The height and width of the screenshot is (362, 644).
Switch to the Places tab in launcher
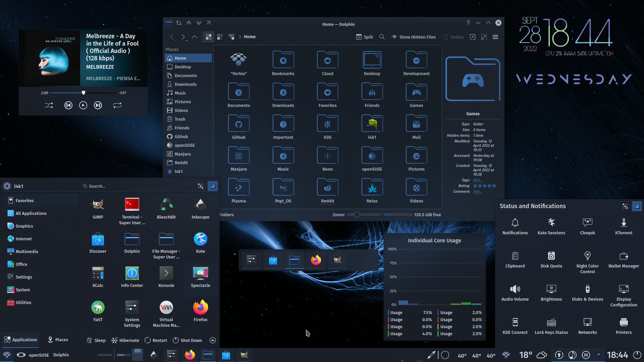pyautogui.click(x=58, y=340)
